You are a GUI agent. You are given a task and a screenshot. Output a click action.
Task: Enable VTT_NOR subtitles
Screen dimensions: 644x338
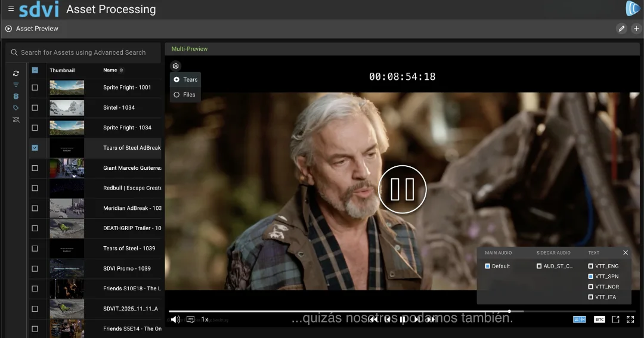[x=590, y=287]
